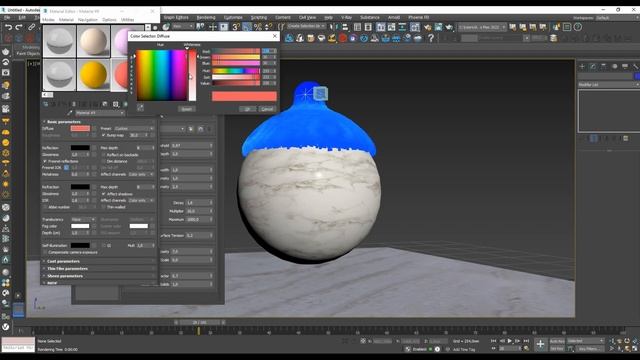640x360 pixels.
Task: Click the teapot icon in left sidebar
Action: [x=6, y=52]
